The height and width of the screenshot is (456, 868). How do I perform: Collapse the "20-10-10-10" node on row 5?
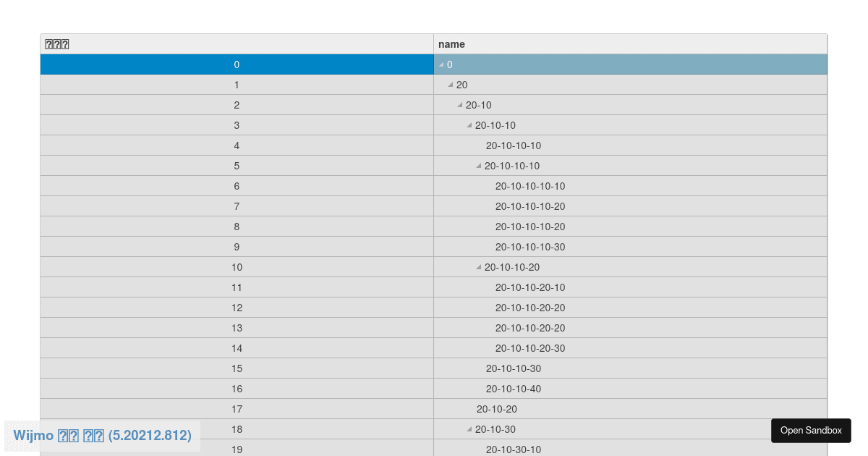tap(478, 166)
